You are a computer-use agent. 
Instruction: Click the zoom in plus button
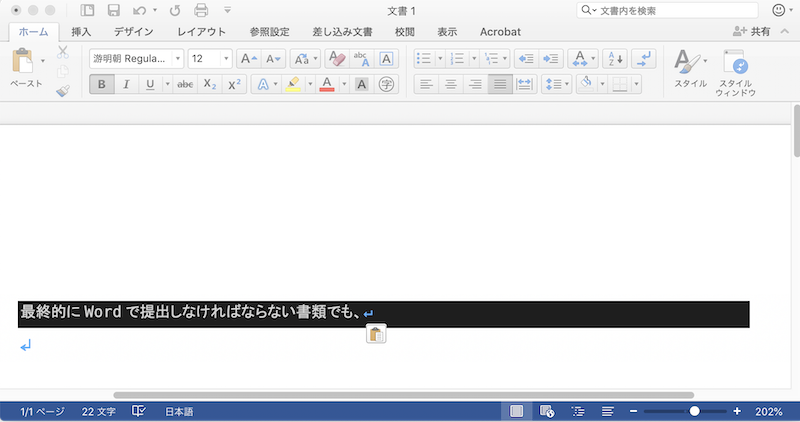(737, 411)
